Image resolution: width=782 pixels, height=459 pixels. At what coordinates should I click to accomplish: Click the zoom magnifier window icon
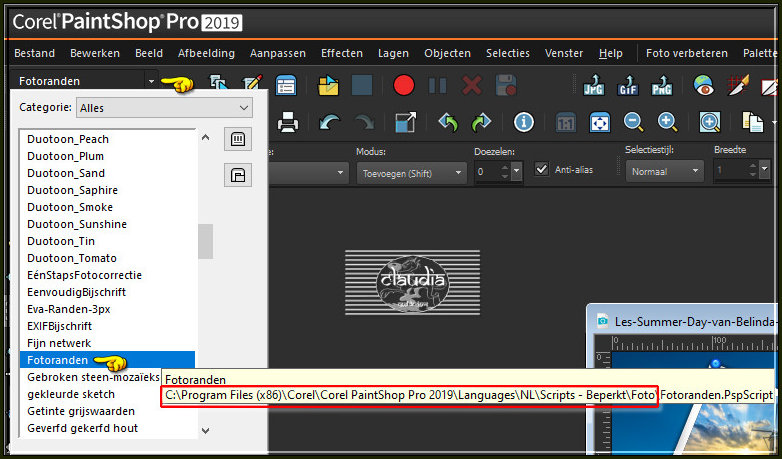(x=709, y=122)
